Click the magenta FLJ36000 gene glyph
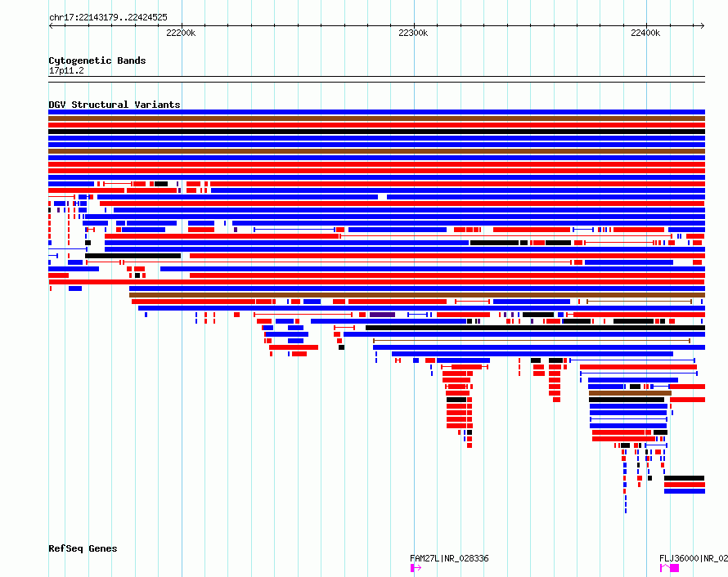728x577 pixels. (669, 568)
